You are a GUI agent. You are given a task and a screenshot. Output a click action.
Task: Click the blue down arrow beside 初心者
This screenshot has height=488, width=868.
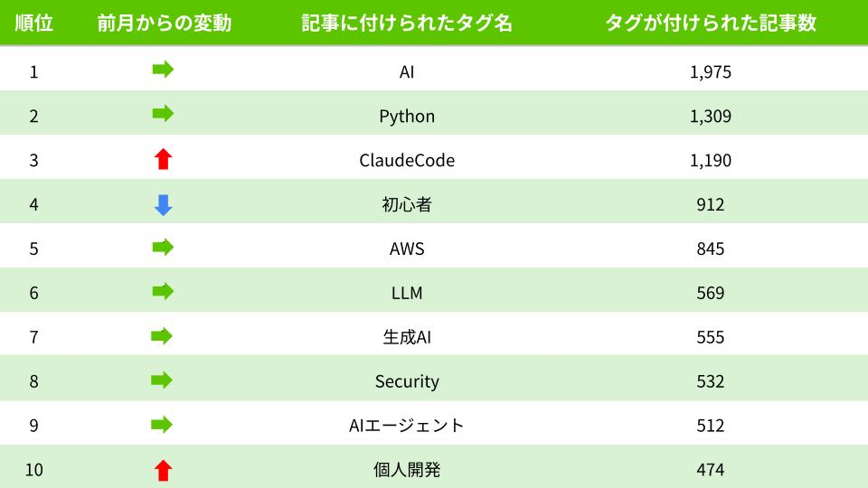pos(163,205)
